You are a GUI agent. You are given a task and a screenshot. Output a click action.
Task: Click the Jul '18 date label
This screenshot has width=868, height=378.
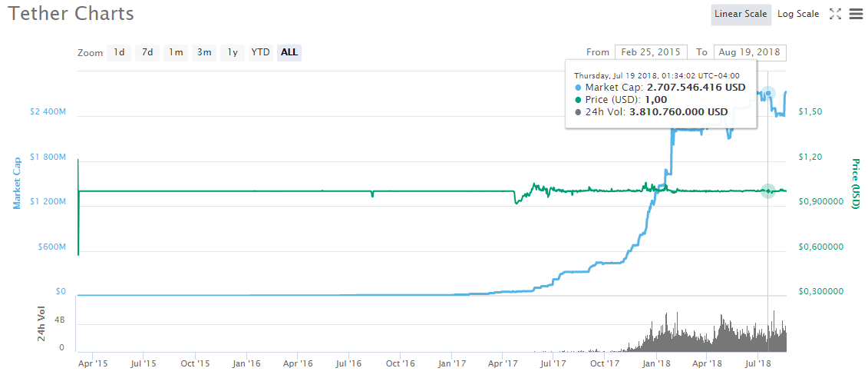[758, 363]
